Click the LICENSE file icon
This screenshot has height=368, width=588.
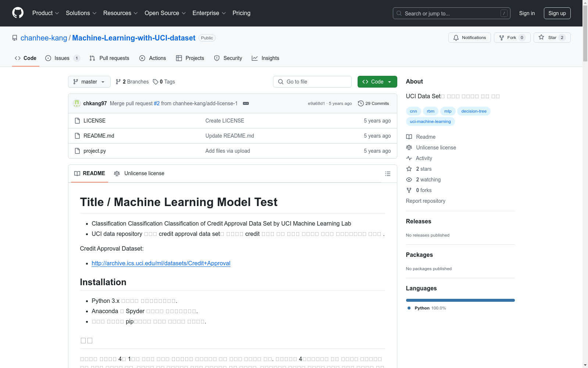77,121
